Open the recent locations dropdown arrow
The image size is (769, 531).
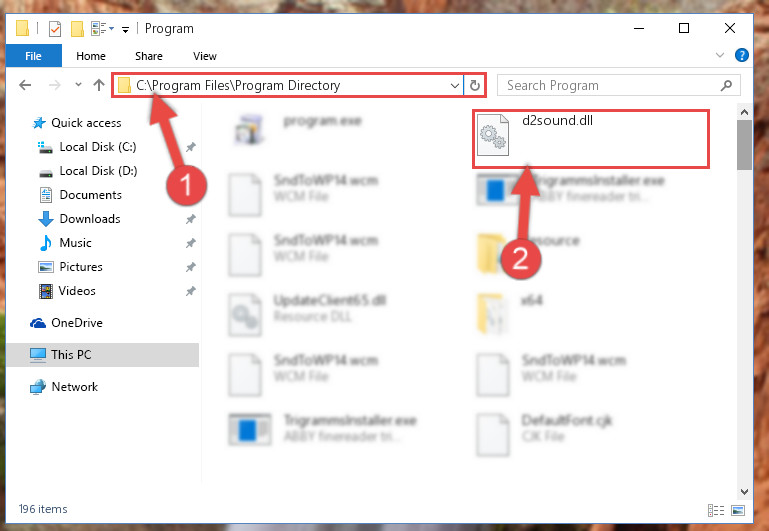[78, 85]
